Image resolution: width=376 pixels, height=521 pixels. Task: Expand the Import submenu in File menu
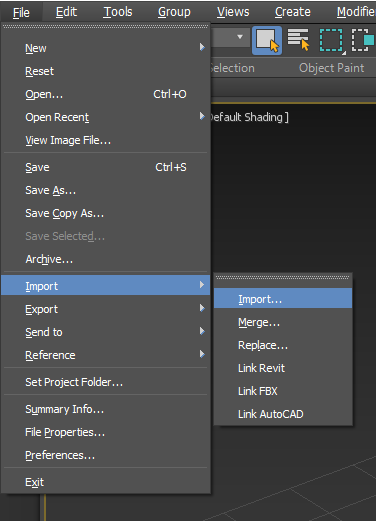[x=106, y=285]
